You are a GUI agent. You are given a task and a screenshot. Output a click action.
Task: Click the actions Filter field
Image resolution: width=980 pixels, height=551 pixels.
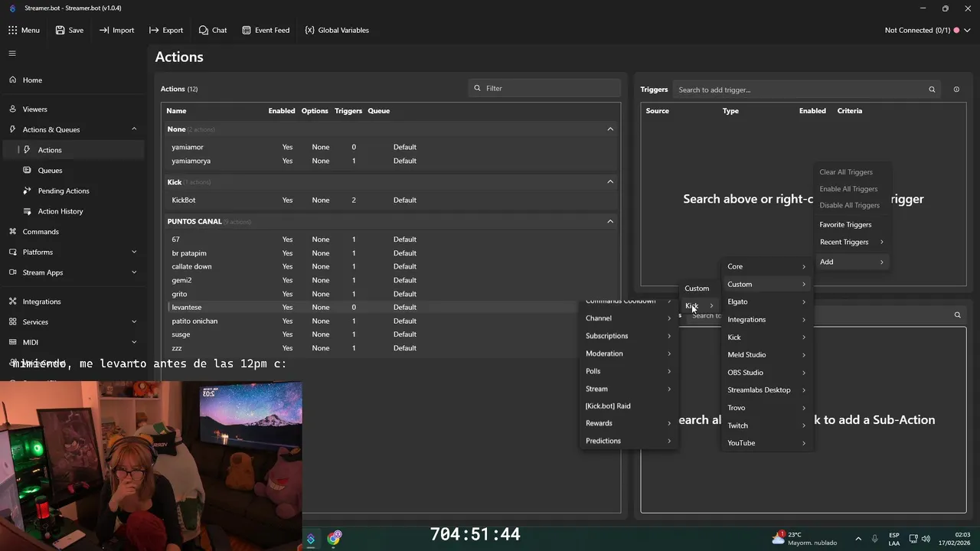coord(544,88)
